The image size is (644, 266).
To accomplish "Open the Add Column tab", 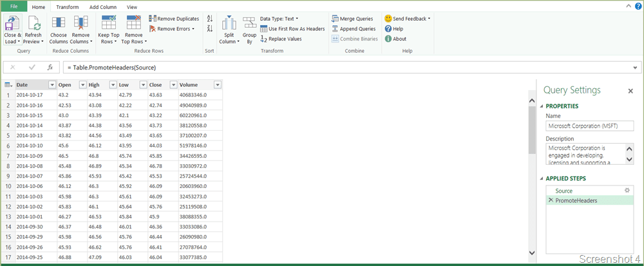I will click(102, 7).
